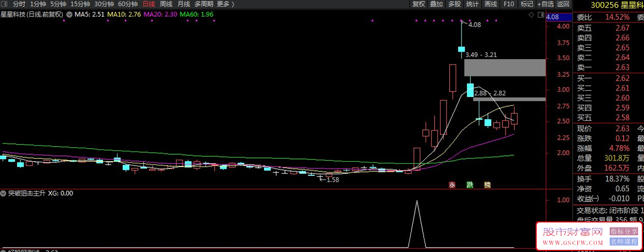Add stock via +自选 button
644x252 pixels.
(545, 4)
